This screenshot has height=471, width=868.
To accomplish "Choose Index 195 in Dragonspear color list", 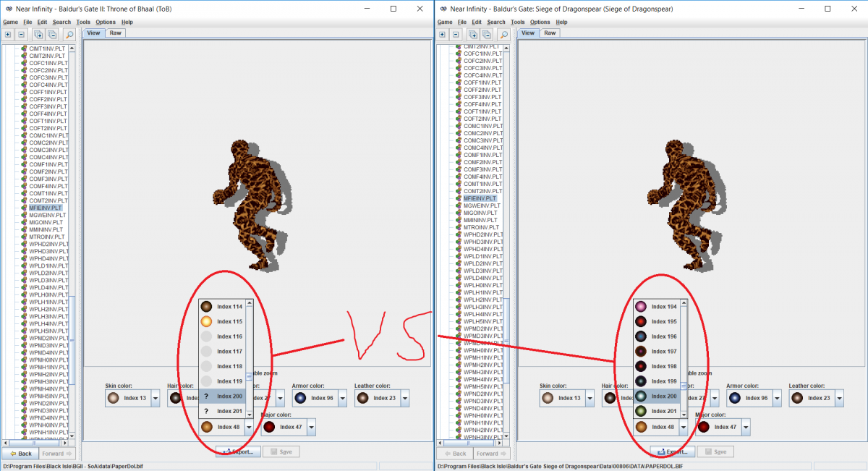I will tap(656, 321).
